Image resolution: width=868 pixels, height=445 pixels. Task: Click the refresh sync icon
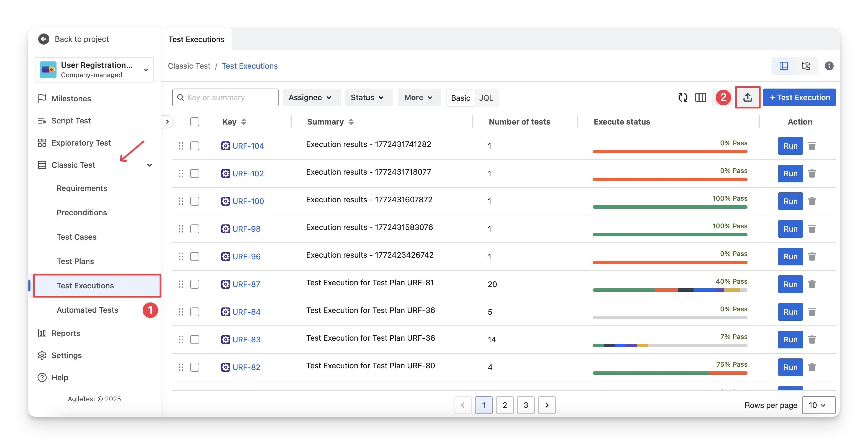(x=683, y=98)
